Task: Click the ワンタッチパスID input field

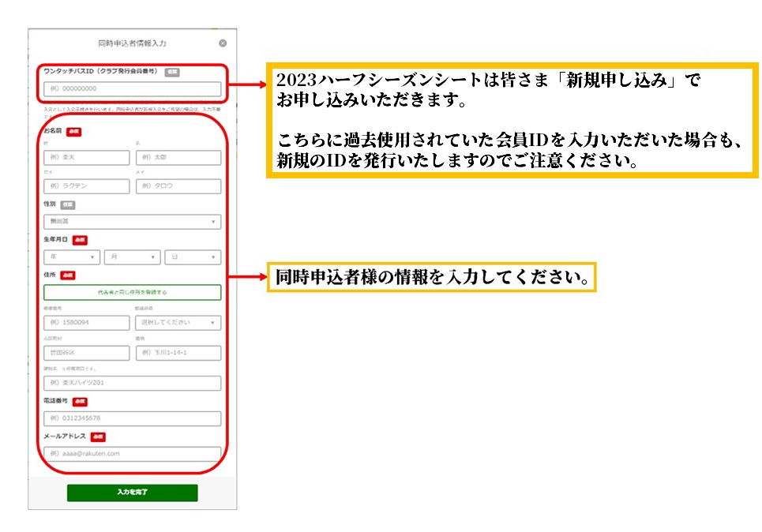Action: point(132,88)
